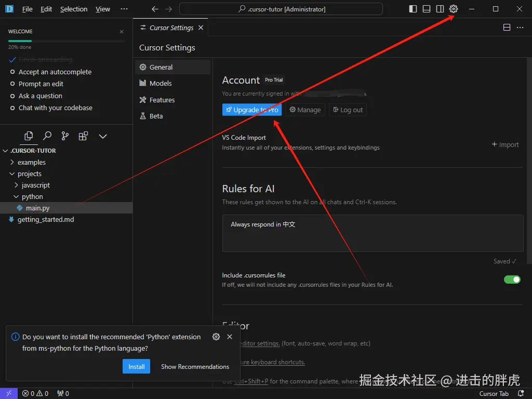Install the recommended Python extension
Screen dimensions: 532x399
click(x=137, y=366)
